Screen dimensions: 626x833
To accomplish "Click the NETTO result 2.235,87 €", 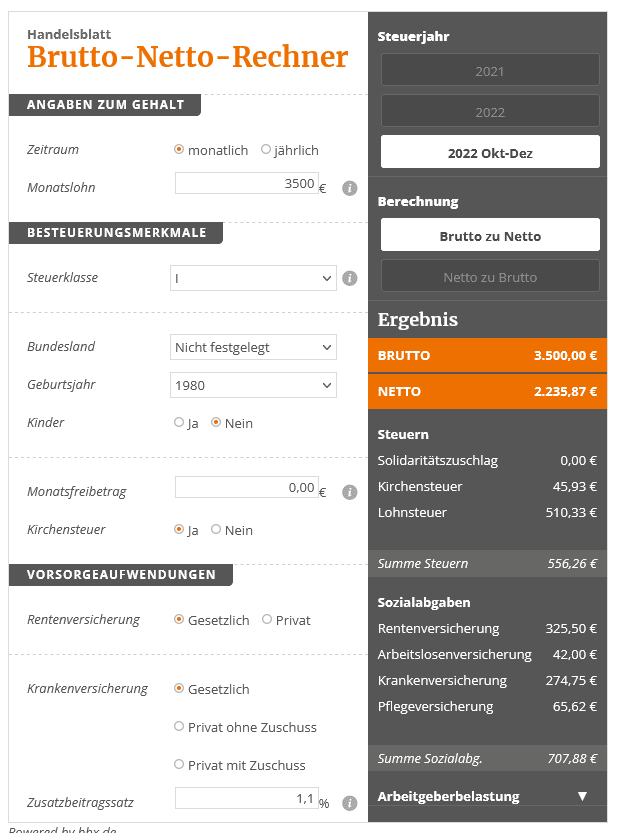I will [565, 392].
